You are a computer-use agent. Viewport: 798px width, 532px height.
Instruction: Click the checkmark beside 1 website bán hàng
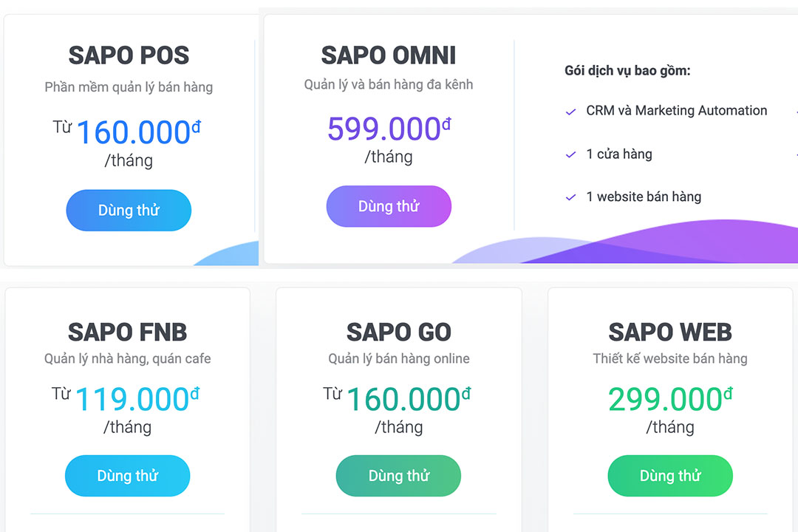(x=570, y=197)
